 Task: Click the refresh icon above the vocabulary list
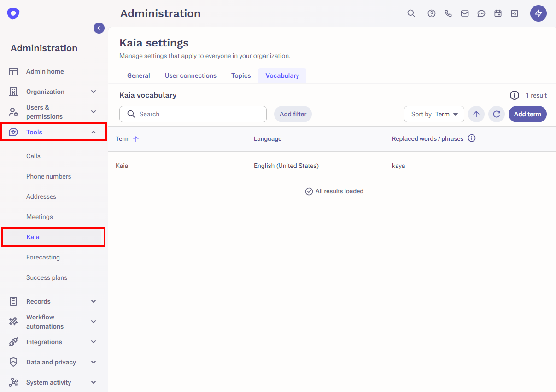(496, 114)
